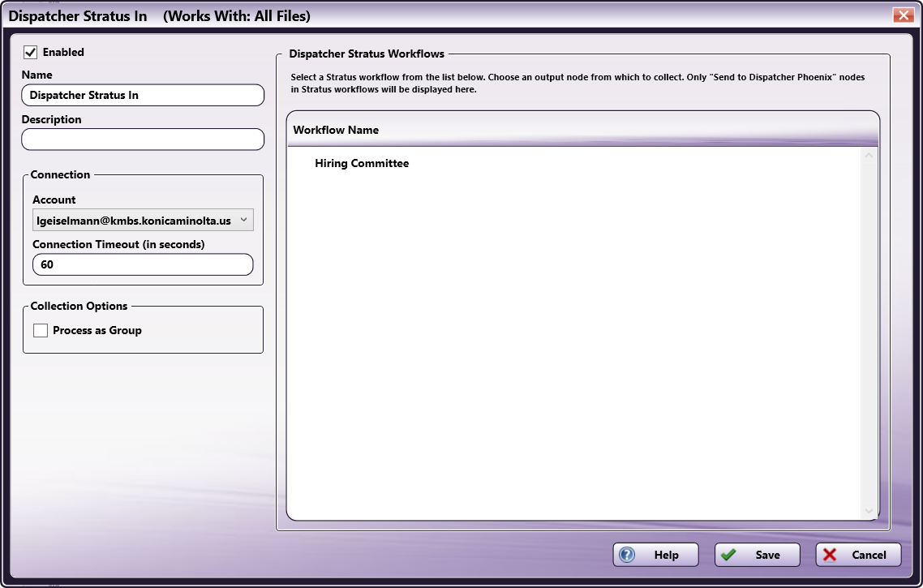This screenshot has width=923, height=588.
Task: Click the Name input field
Action: (x=143, y=96)
